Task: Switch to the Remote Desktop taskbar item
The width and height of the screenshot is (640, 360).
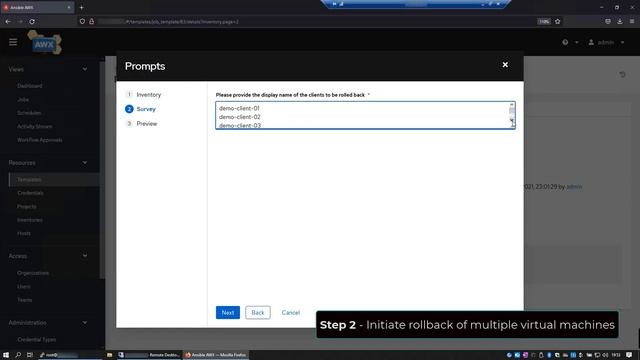Action: tap(149, 355)
